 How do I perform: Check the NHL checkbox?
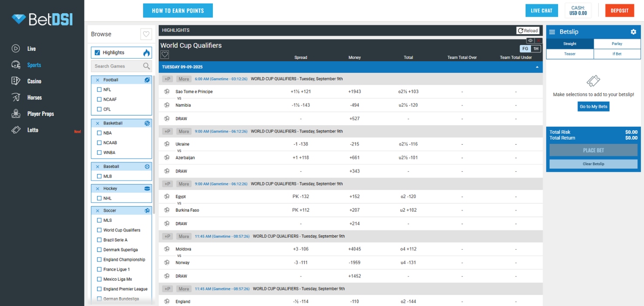(x=99, y=198)
